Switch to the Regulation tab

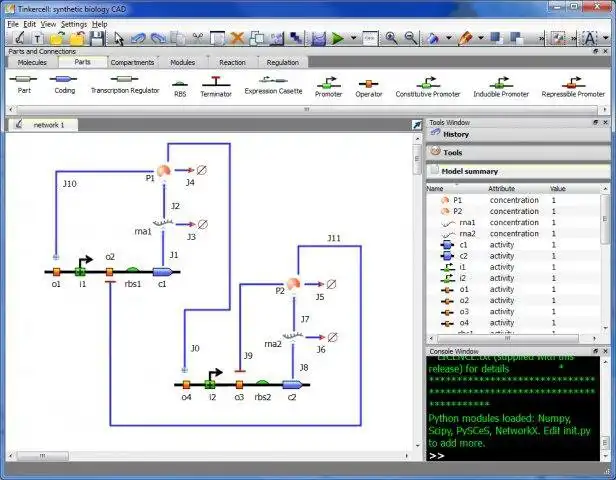click(x=282, y=62)
